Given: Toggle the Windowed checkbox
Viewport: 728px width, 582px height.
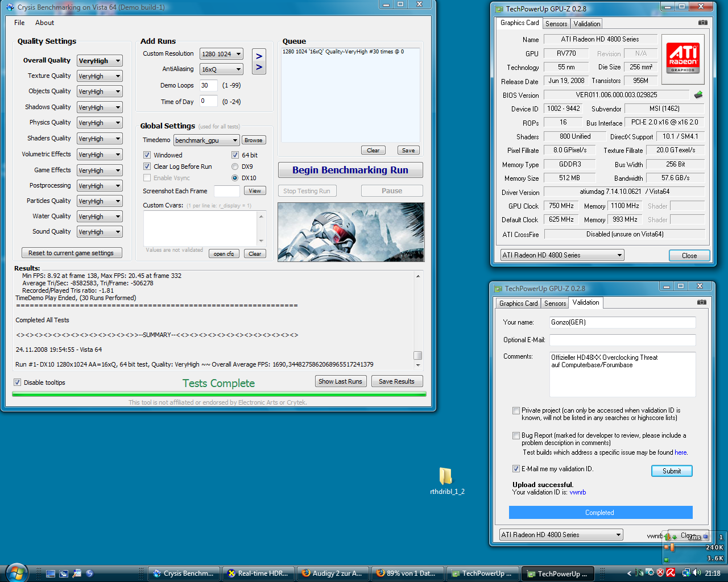Looking at the screenshot, I should [147, 155].
